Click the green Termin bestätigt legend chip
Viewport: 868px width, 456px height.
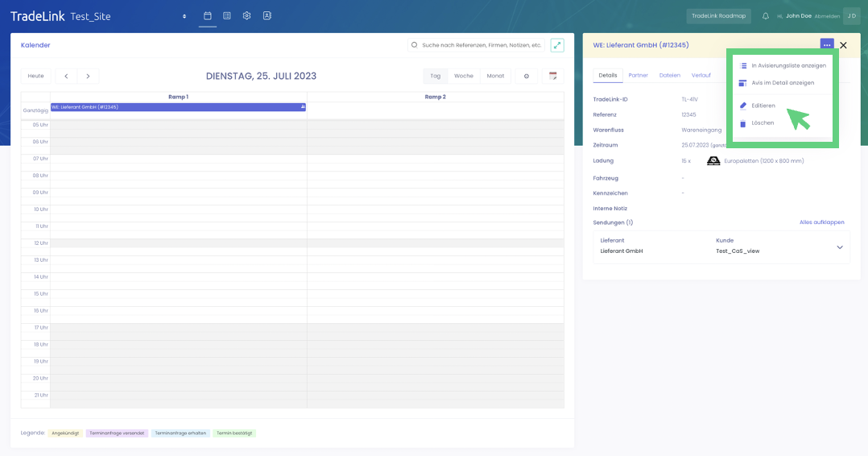[234, 433]
